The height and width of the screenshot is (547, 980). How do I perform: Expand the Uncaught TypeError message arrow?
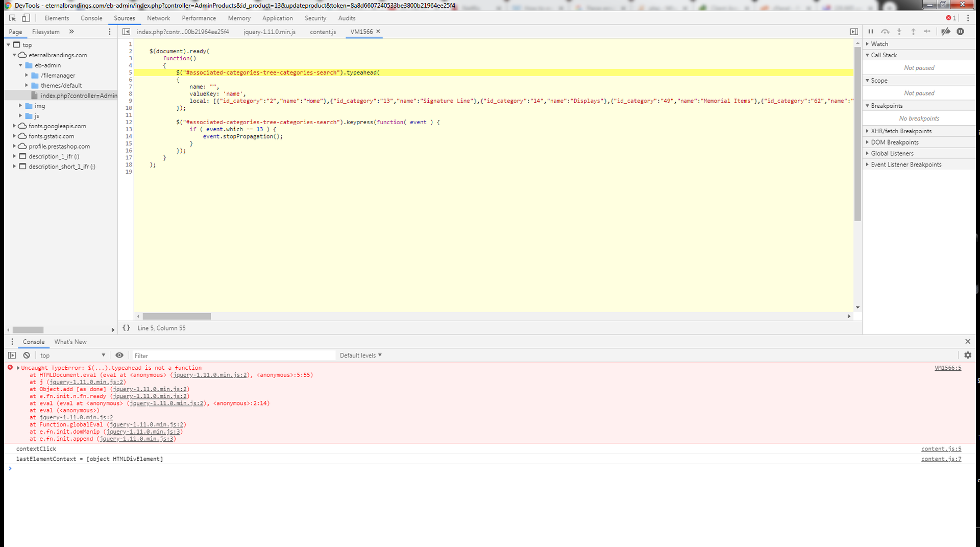click(x=18, y=368)
